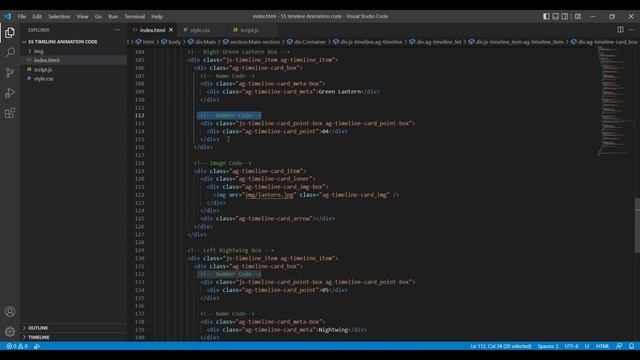The height and width of the screenshot is (360, 640).
Task: Open the Source Control view icon
Action: click(10, 73)
